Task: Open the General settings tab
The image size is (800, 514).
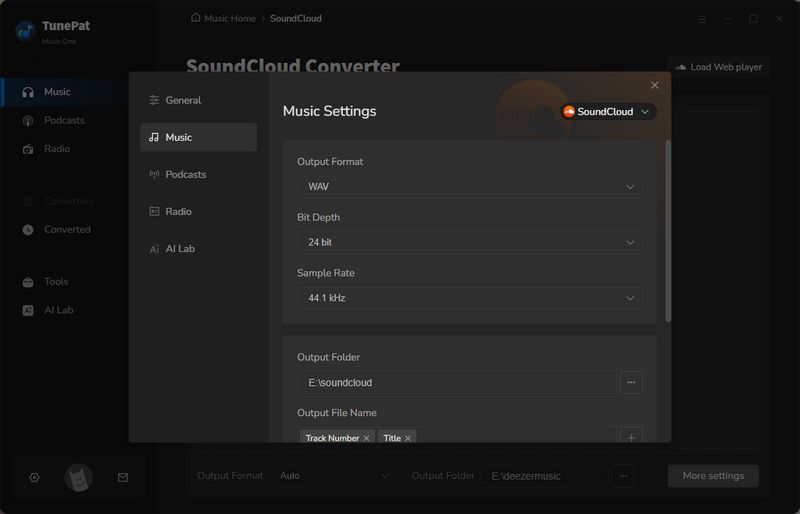Action: pyautogui.click(x=183, y=100)
